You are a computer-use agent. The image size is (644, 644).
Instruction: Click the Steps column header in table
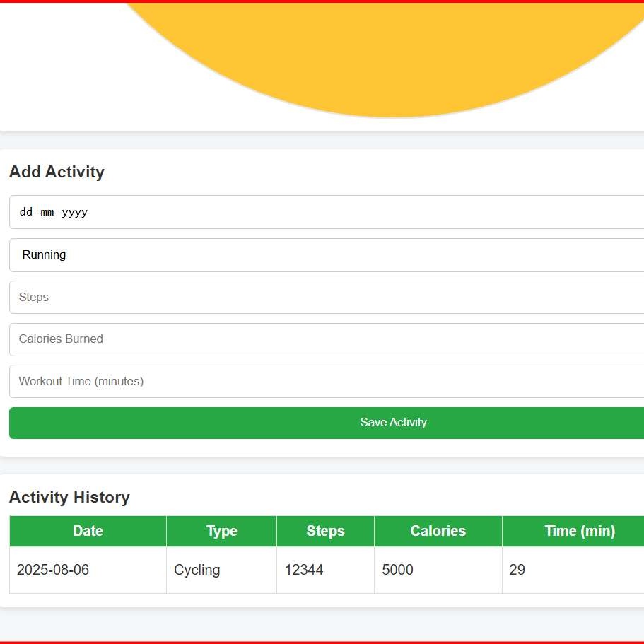325,531
